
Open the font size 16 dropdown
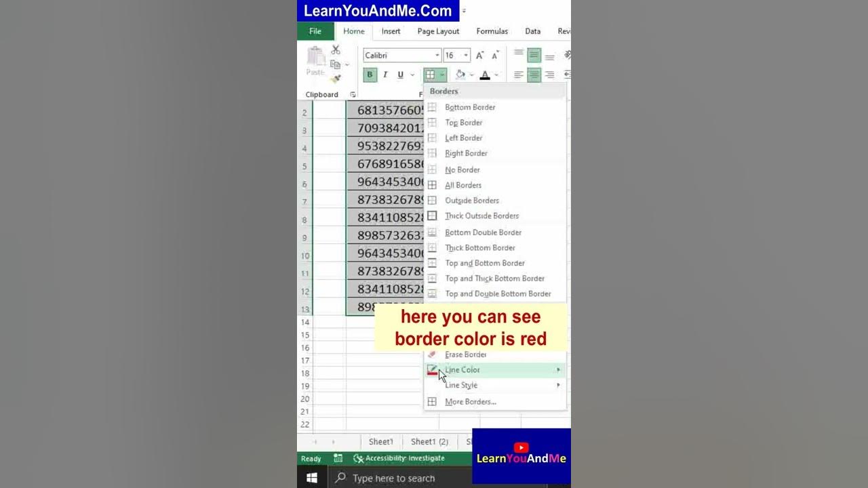click(465, 56)
